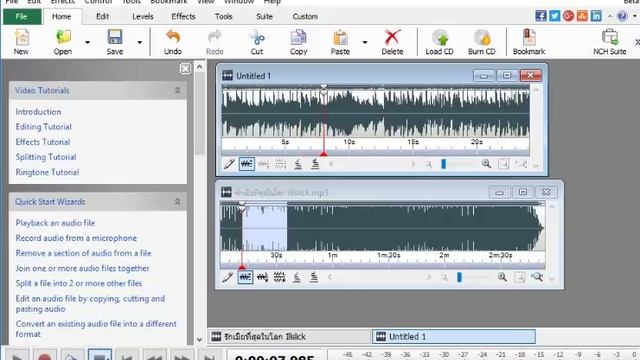640x360 pixels.
Task: Click the Redo toolbar icon
Action: click(x=215, y=42)
